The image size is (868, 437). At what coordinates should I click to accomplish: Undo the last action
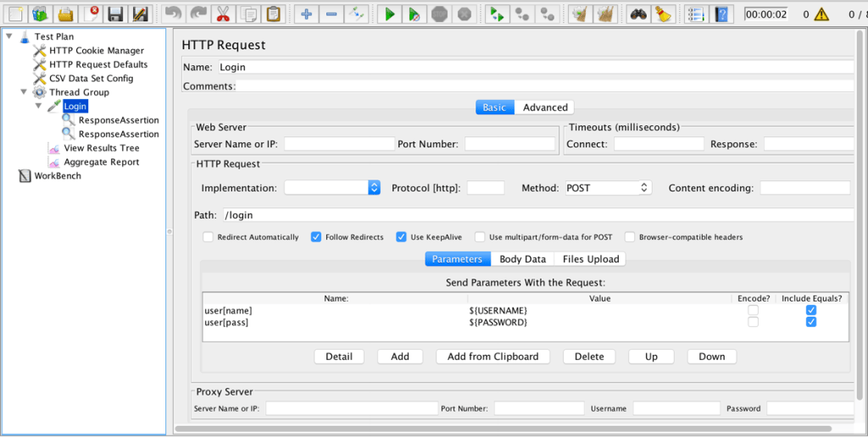pos(173,14)
